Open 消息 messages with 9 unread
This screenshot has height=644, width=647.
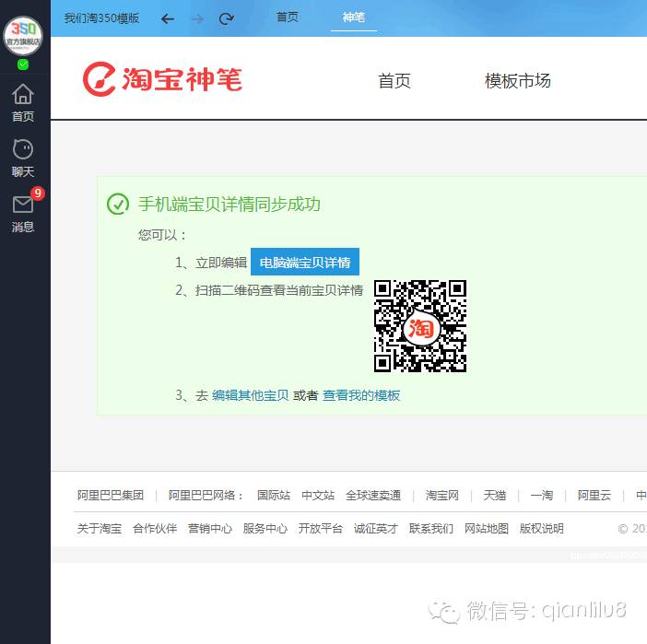23,213
